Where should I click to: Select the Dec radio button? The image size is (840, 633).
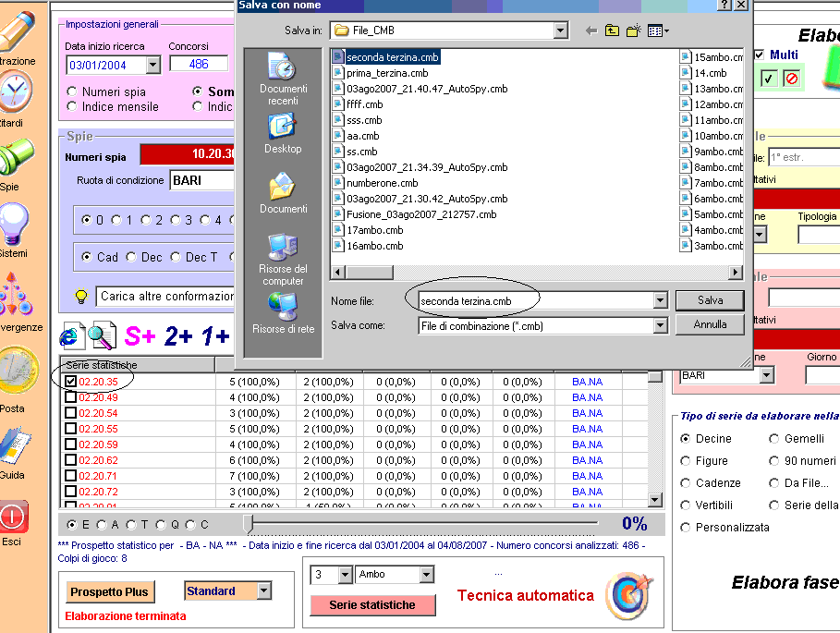pyautogui.click(x=131, y=257)
